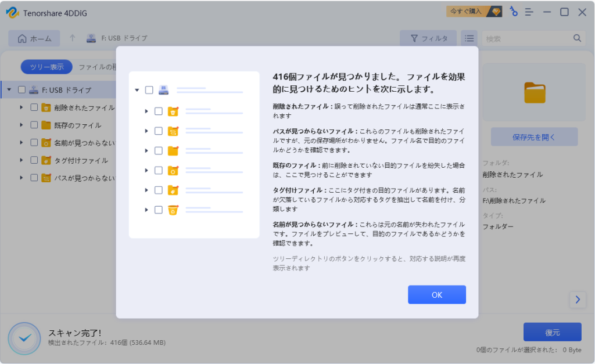The image size is (595, 364).
Task: Expand the 削除されたファイル tree node
Action: coord(21,107)
